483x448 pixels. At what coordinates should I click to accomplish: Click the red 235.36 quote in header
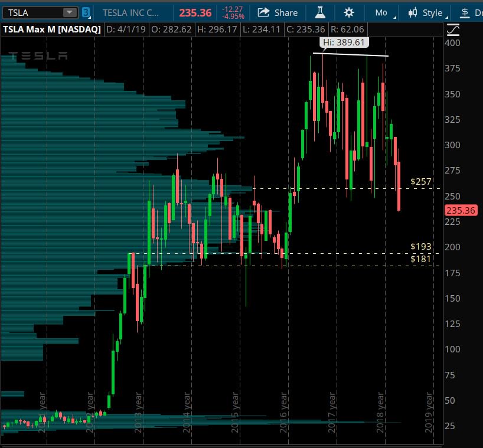pyautogui.click(x=195, y=12)
